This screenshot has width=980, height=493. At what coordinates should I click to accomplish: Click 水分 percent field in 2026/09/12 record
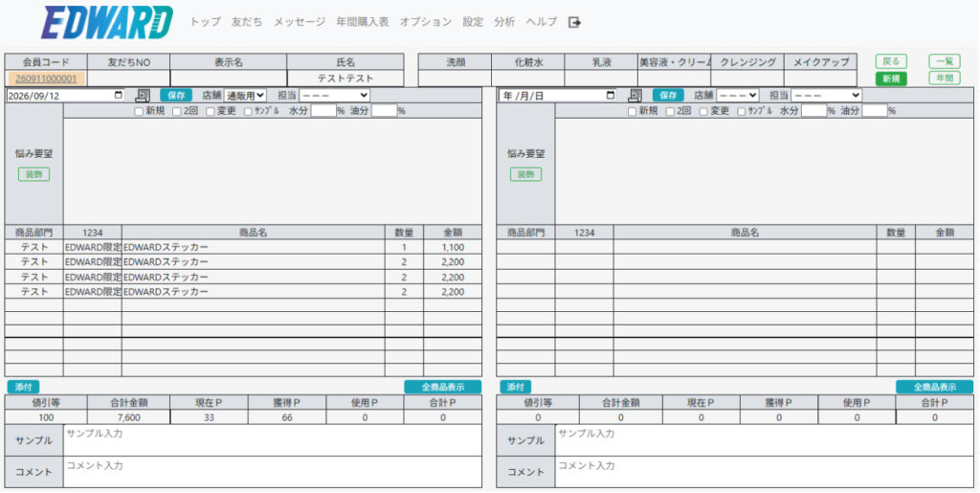click(323, 111)
